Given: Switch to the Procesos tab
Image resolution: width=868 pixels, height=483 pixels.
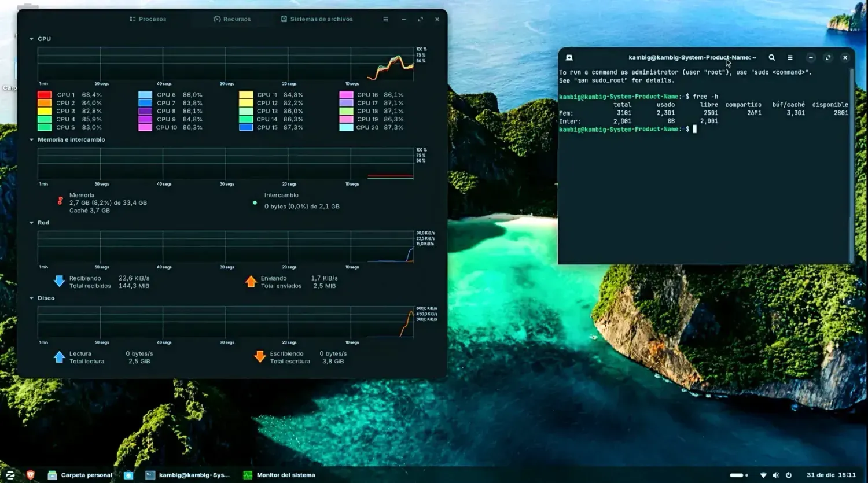Looking at the screenshot, I should tap(148, 19).
